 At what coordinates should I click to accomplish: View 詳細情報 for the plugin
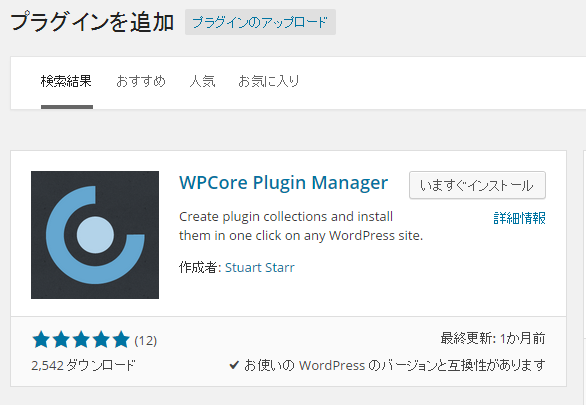click(519, 218)
